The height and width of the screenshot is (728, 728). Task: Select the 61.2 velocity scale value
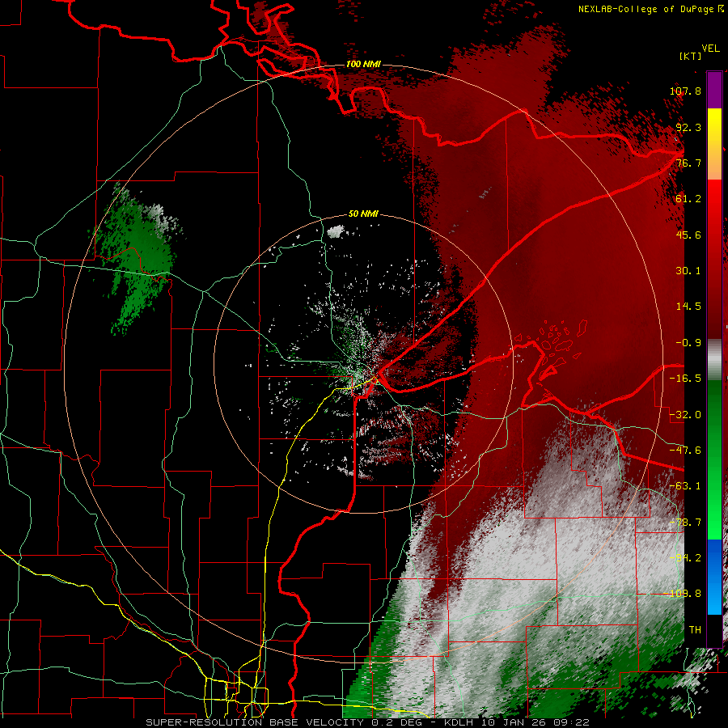point(688,199)
